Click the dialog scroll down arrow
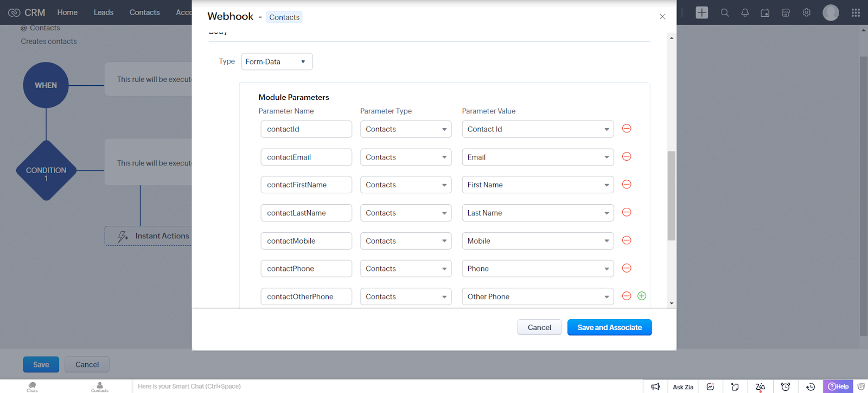The height and width of the screenshot is (393, 868). (x=672, y=303)
